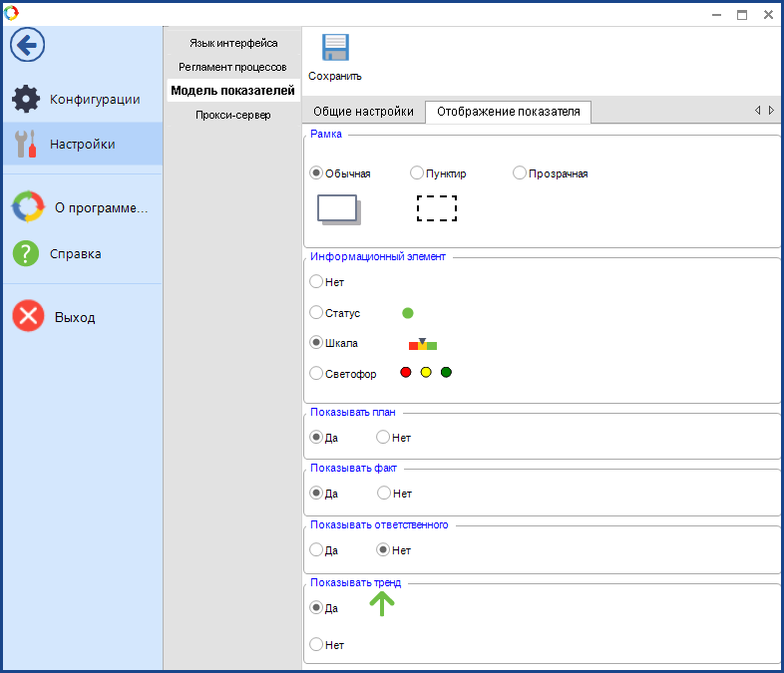Click the Настройки wrench icon
Viewport: 784px width, 673px height.
click(x=26, y=144)
